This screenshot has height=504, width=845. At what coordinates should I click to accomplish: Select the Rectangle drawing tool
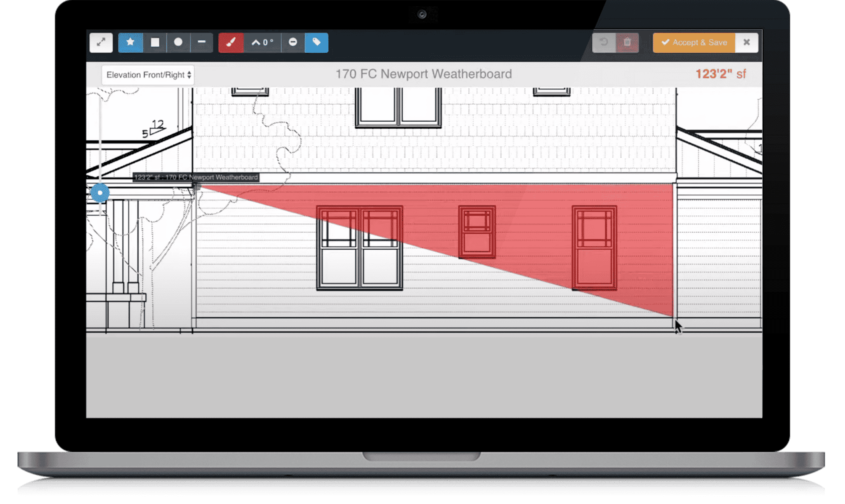pyautogui.click(x=154, y=42)
